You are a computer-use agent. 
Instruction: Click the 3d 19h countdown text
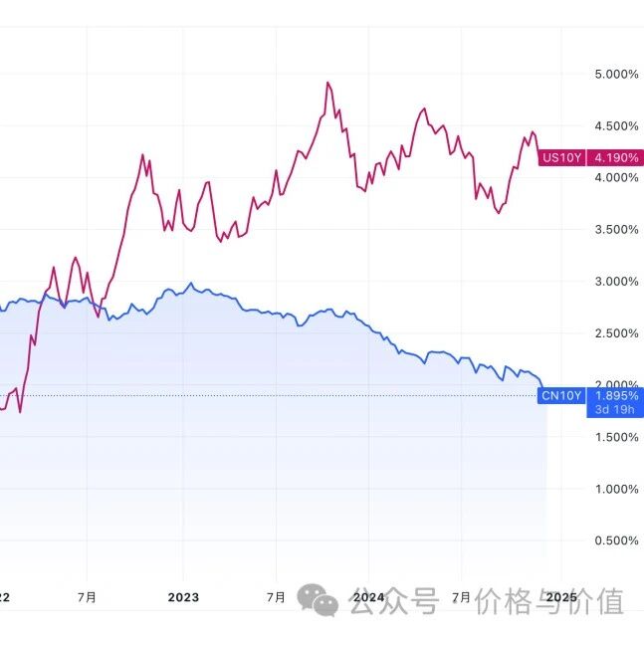point(612,409)
